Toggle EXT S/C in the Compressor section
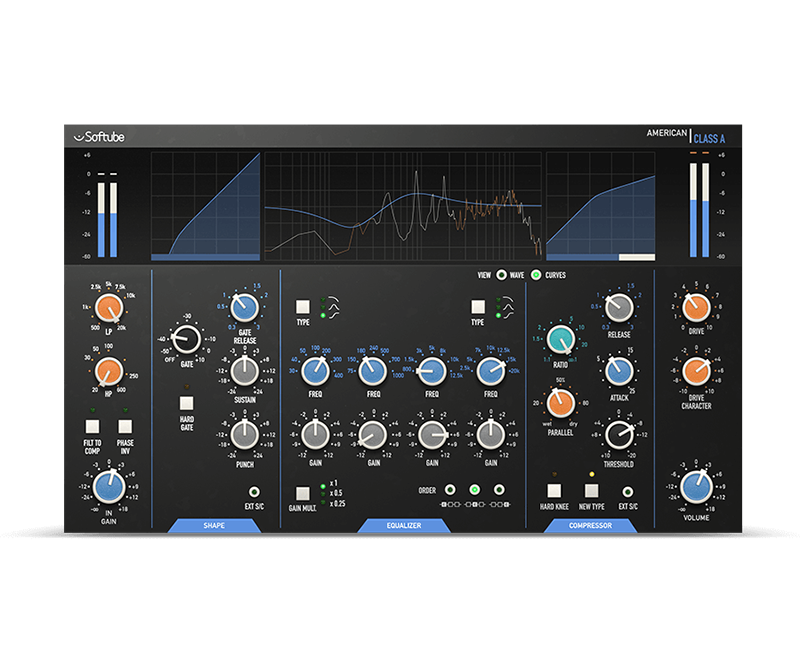Screen dimensions: 800x660 point(628,492)
